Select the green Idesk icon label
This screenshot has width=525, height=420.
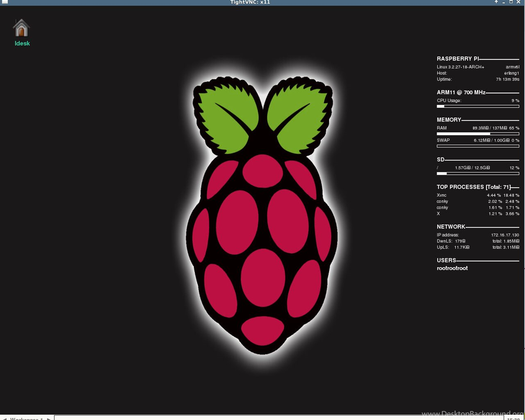(22, 43)
